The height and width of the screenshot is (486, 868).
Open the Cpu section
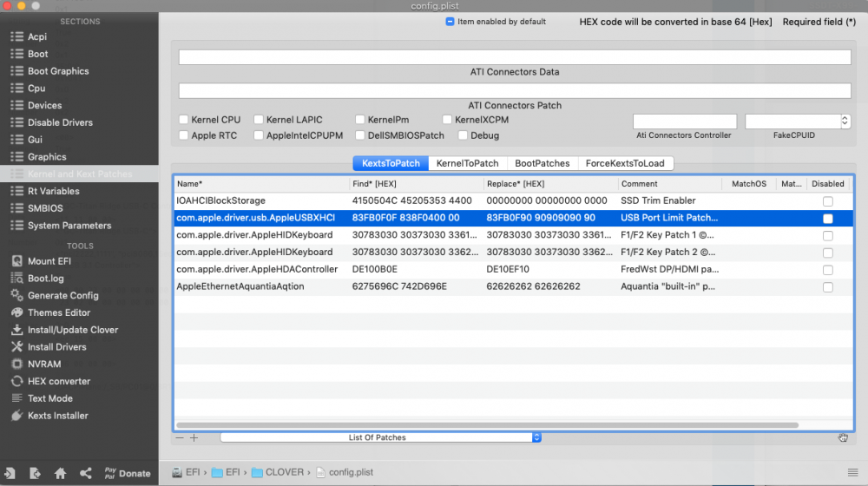coord(36,88)
